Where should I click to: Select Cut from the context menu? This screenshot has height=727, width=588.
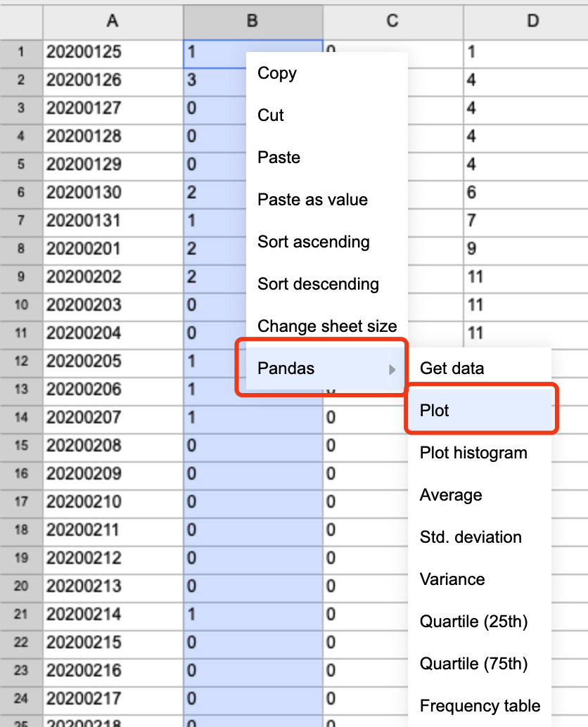click(x=271, y=115)
